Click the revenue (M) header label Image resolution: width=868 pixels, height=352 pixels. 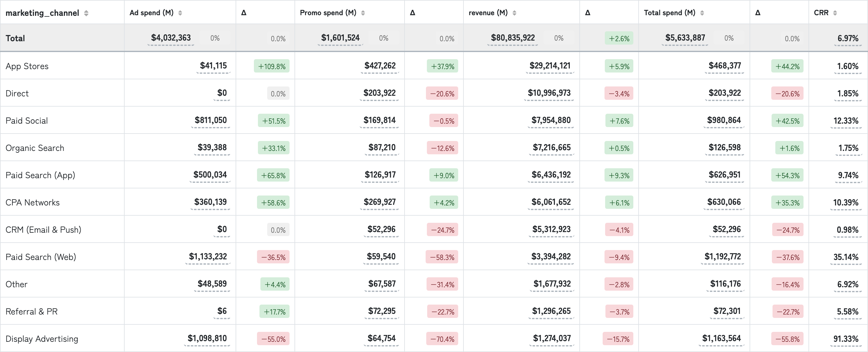(488, 13)
